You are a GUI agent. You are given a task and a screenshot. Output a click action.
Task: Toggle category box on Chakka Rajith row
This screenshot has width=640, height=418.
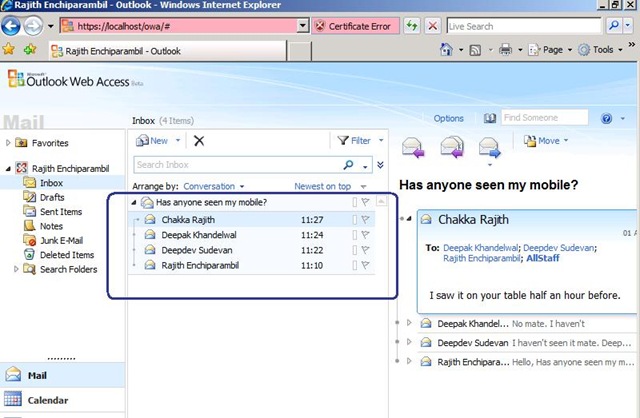(355, 220)
